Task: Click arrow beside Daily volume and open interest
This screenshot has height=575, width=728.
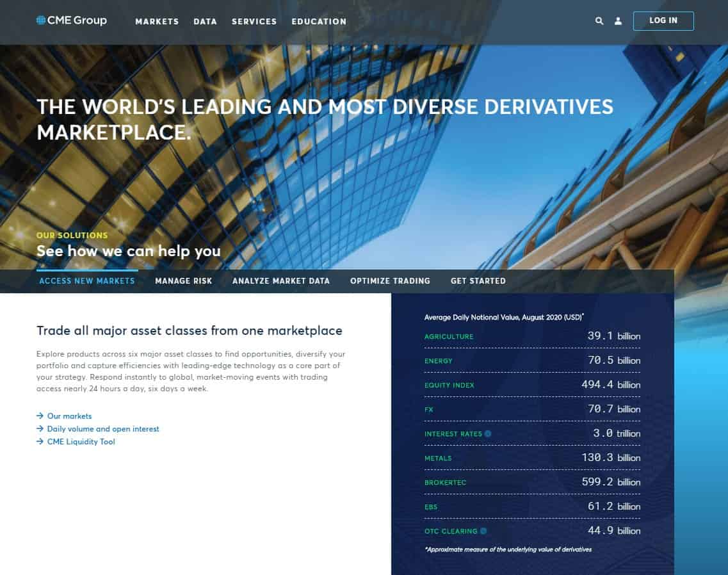Action: (40, 429)
